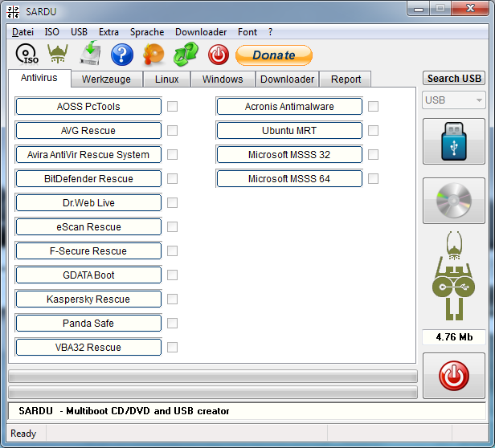This screenshot has width=495, height=448.
Task: Click the 4.76 Mb size field
Action: (454, 337)
